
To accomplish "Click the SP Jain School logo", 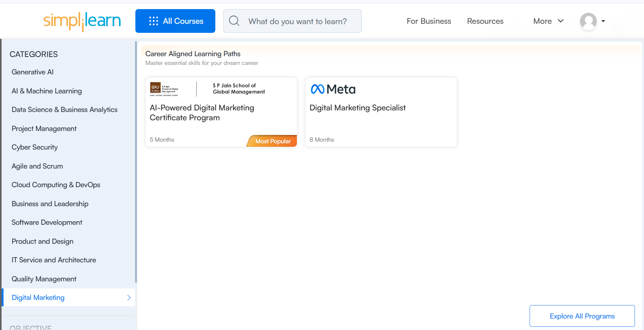I will 164,89.
